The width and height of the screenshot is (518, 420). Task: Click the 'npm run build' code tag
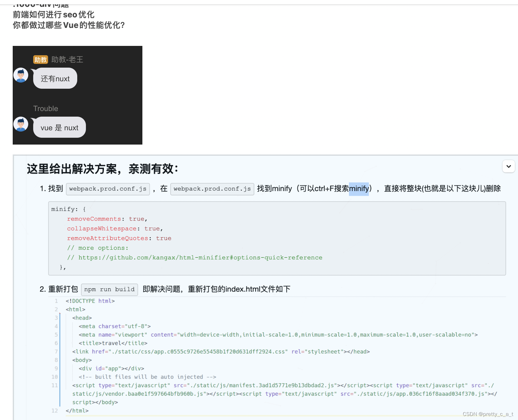(109, 289)
